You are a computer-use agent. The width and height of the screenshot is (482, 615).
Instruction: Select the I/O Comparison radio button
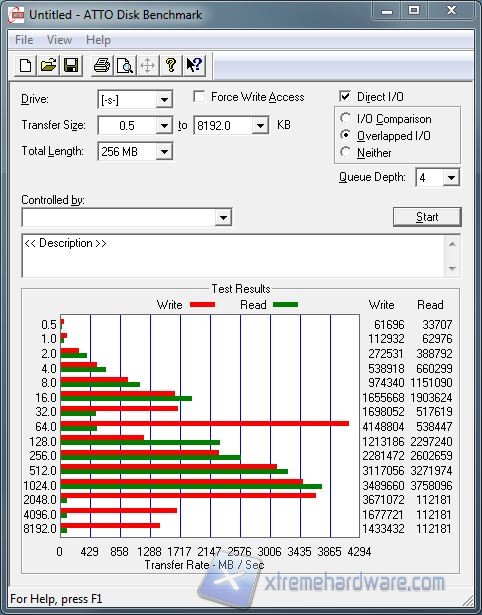tap(346, 118)
